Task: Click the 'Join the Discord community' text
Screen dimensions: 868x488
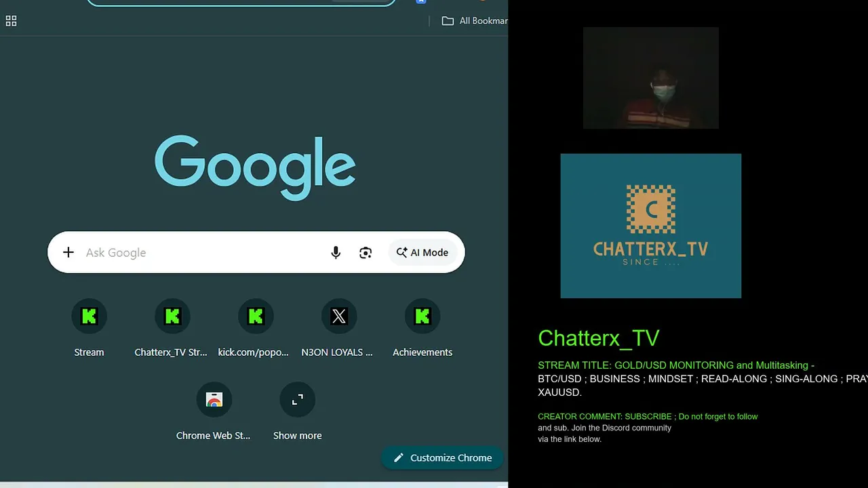Action: pos(621,428)
